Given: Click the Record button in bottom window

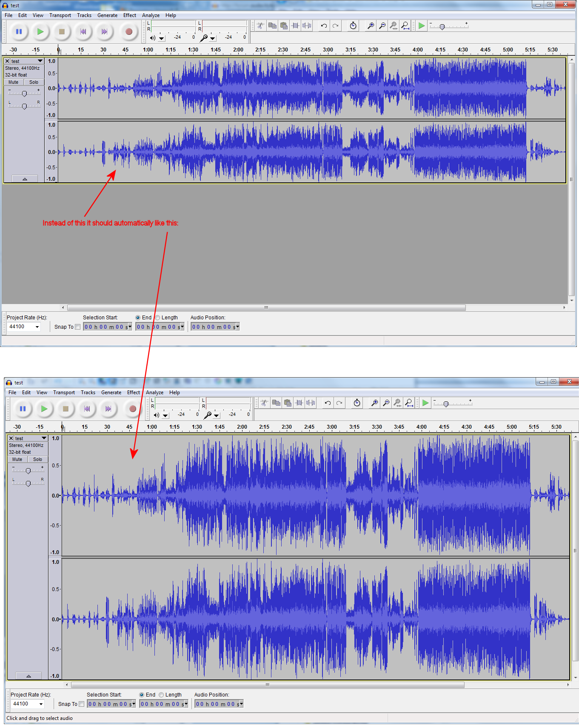Looking at the screenshot, I should pyautogui.click(x=133, y=409).
